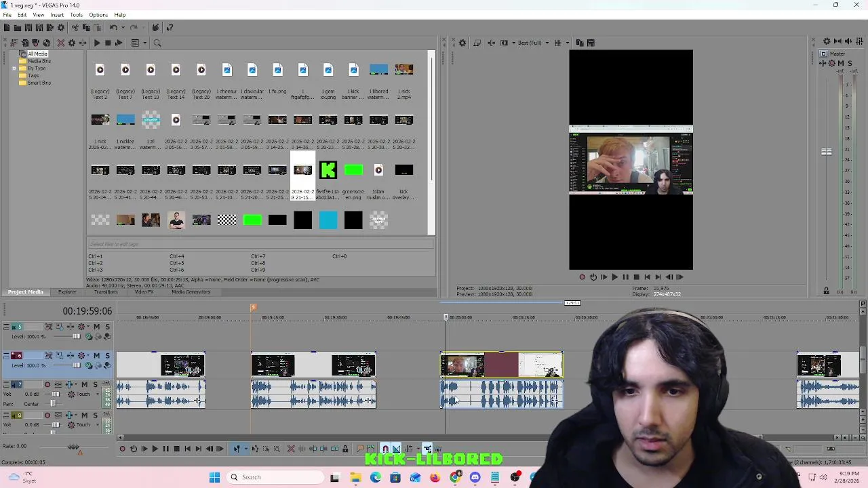868x488 pixels.
Task: Mute audio track 7
Action: pyautogui.click(x=84, y=384)
